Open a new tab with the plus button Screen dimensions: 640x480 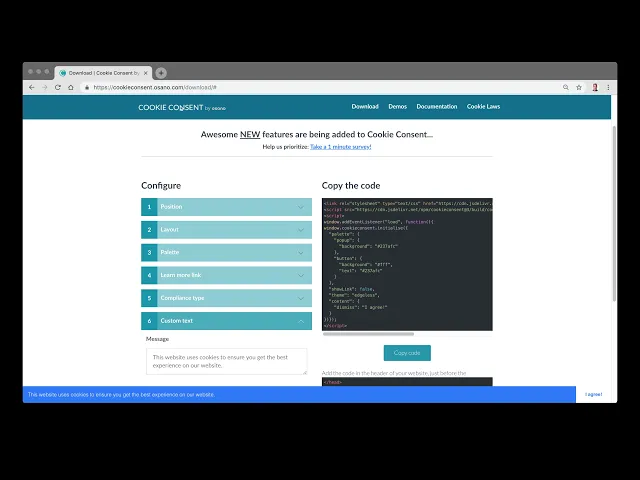pyautogui.click(x=161, y=73)
